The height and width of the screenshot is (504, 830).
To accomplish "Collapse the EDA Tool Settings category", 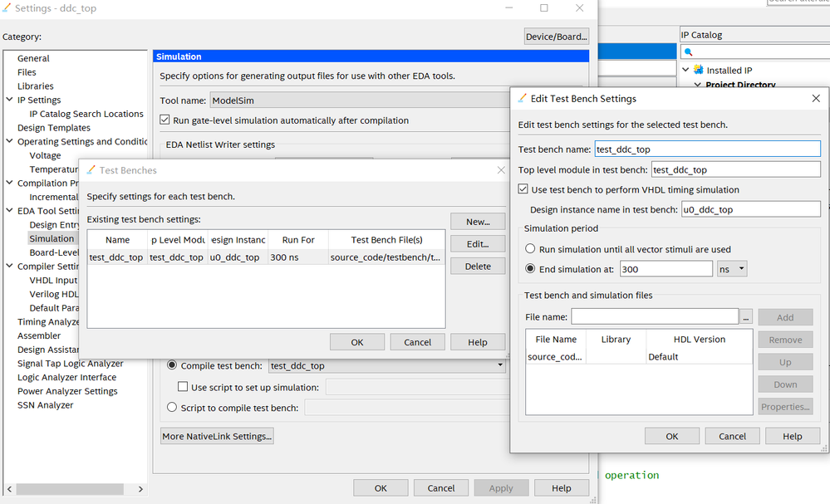I will coord(9,211).
